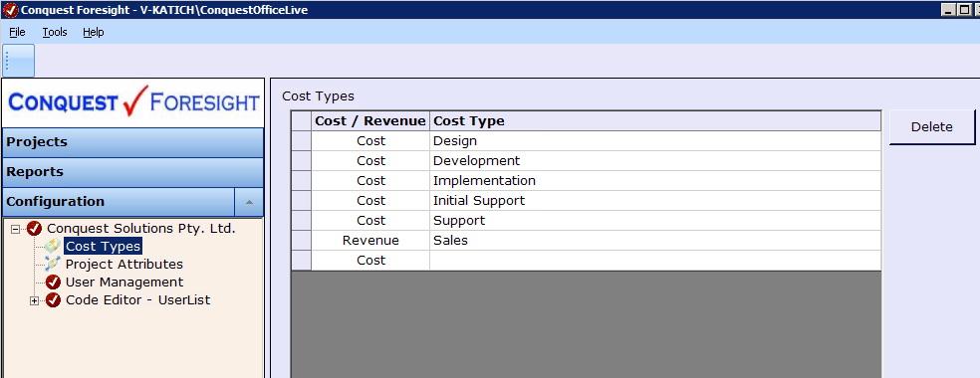Image resolution: width=980 pixels, height=378 pixels.
Task: Click the User Management checkmark icon
Action: 53,282
